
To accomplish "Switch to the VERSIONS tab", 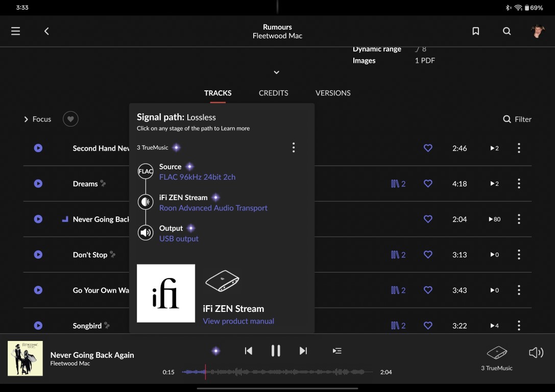I will coord(333,93).
